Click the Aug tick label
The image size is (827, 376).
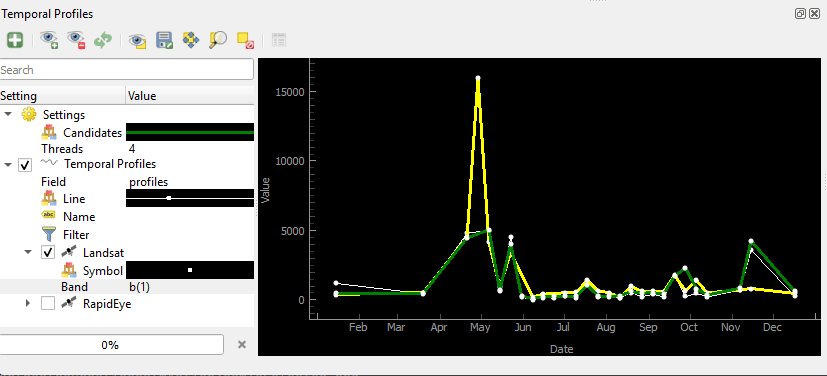pos(606,327)
